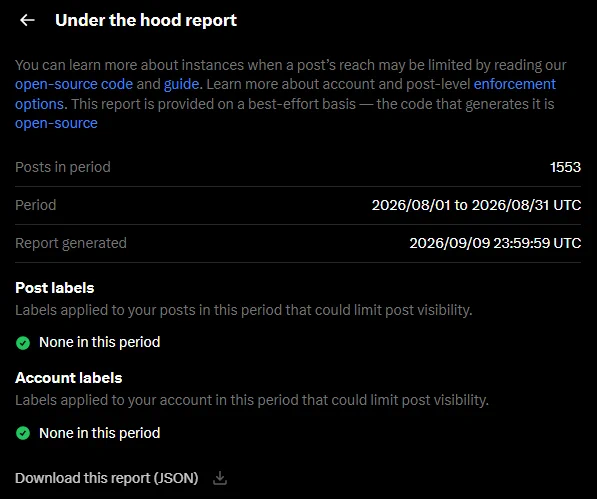Go back using the left arrow icon
The image size is (597, 499).
27,20
